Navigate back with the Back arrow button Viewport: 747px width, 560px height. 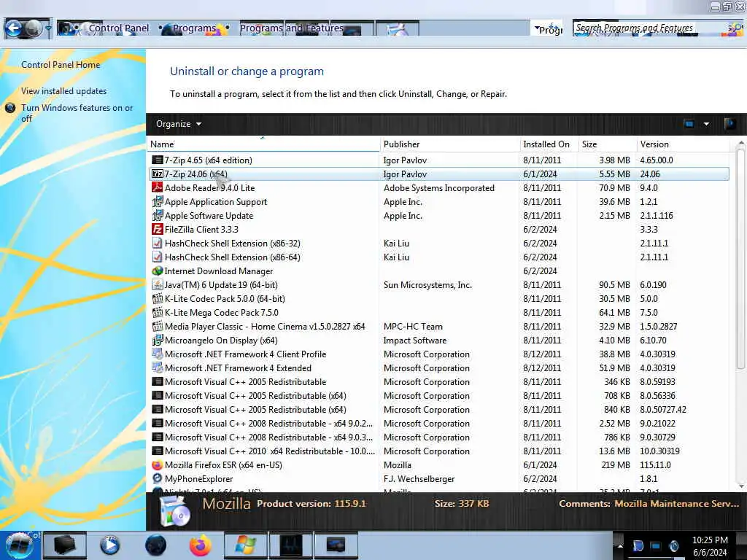point(14,28)
